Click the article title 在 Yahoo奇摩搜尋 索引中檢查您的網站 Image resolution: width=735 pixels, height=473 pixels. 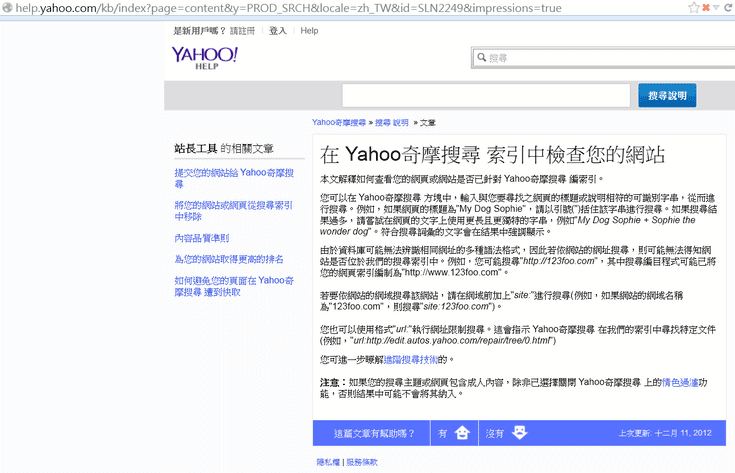point(492,155)
